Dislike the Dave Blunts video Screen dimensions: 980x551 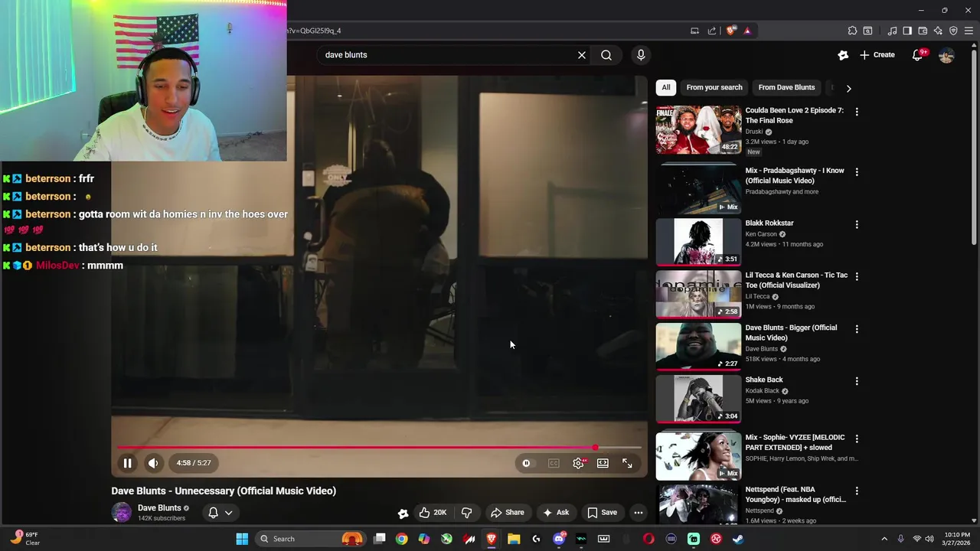466,513
